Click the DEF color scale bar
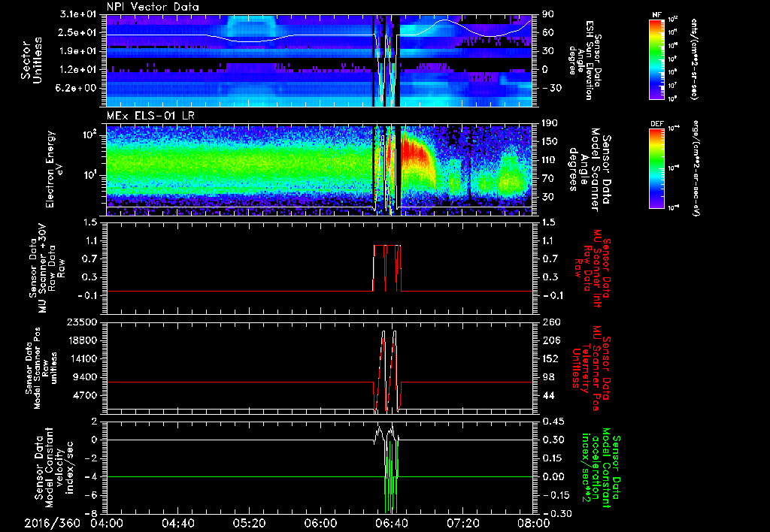This screenshot has height=532, width=770. 657,167
